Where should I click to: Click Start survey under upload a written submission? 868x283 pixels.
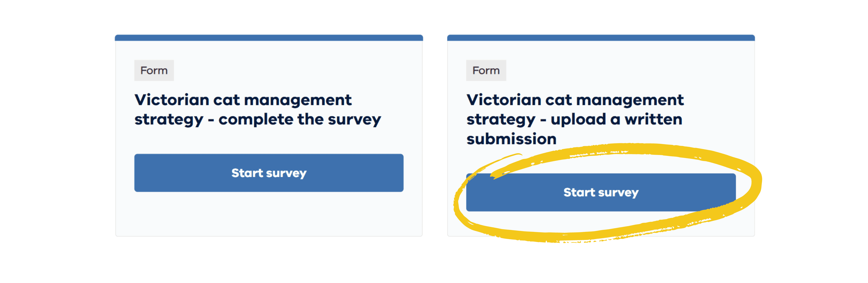(x=601, y=192)
